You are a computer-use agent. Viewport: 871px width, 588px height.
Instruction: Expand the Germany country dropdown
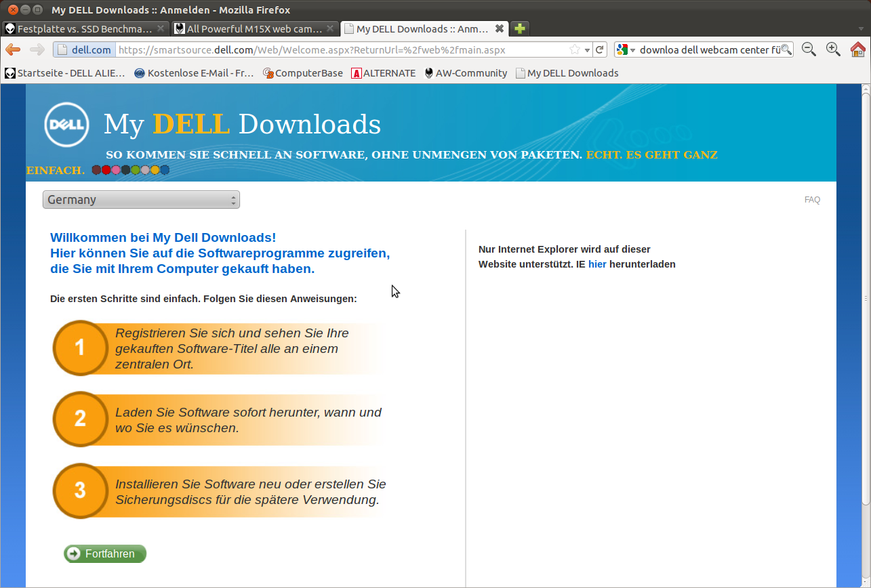[x=141, y=200]
